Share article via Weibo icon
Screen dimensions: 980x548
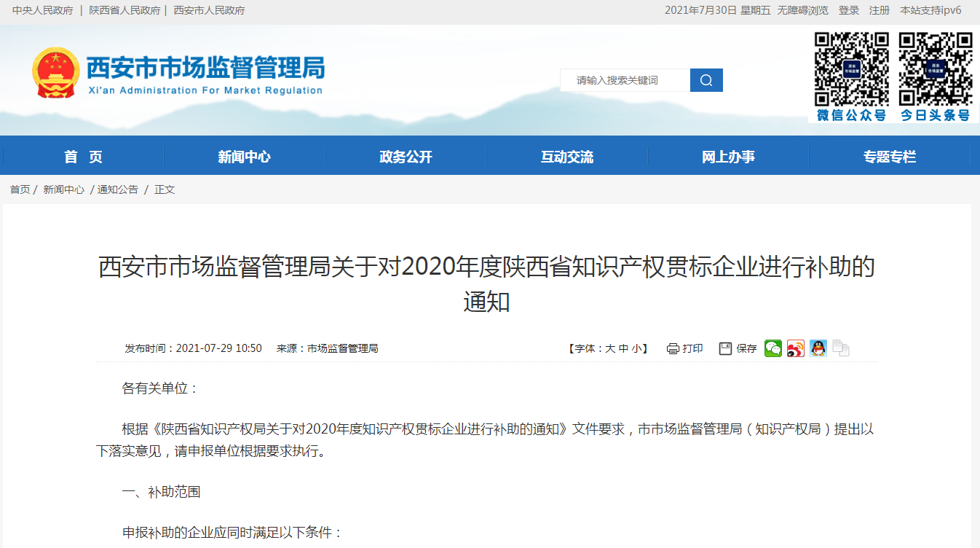796,348
